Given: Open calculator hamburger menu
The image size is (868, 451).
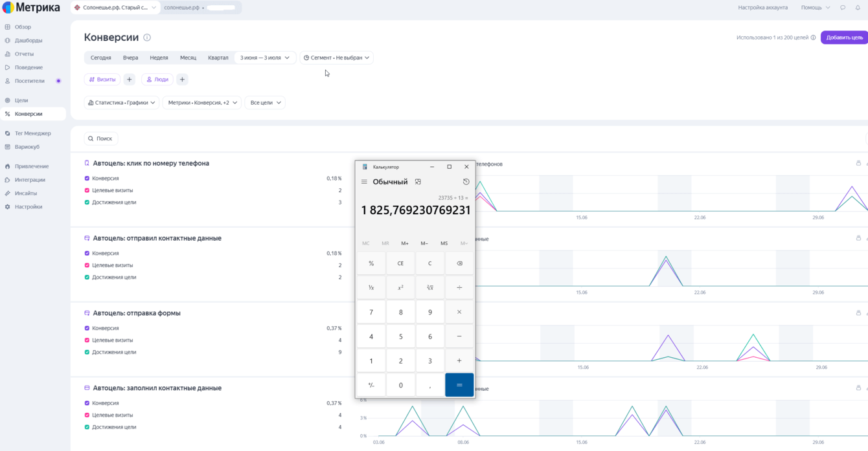Looking at the screenshot, I should pyautogui.click(x=364, y=182).
